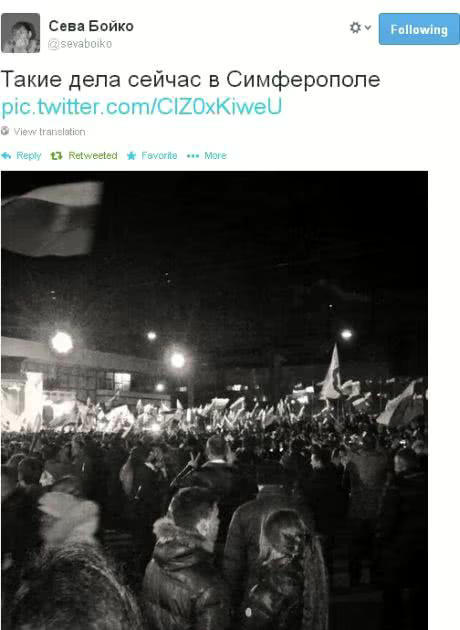
Task: Open the Сева Бойко display name
Action: point(91,26)
